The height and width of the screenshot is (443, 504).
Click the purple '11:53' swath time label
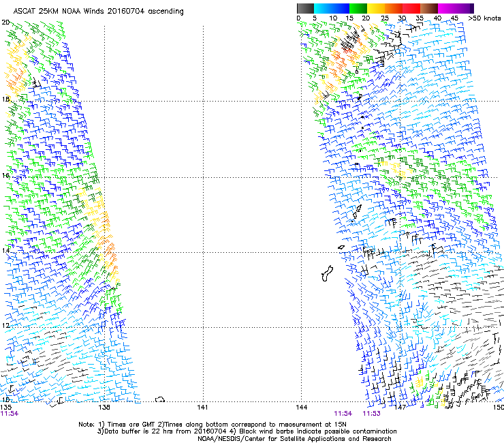(372, 414)
